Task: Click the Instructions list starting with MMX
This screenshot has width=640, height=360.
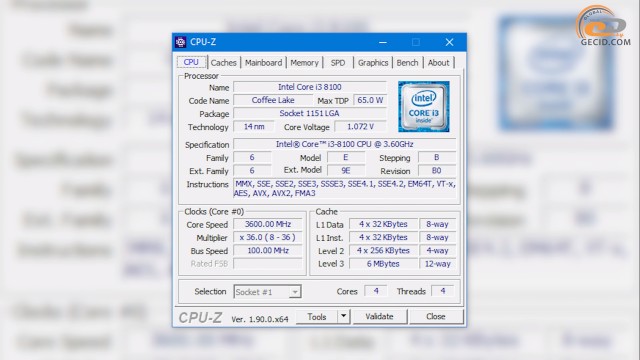Action: (x=344, y=189)
